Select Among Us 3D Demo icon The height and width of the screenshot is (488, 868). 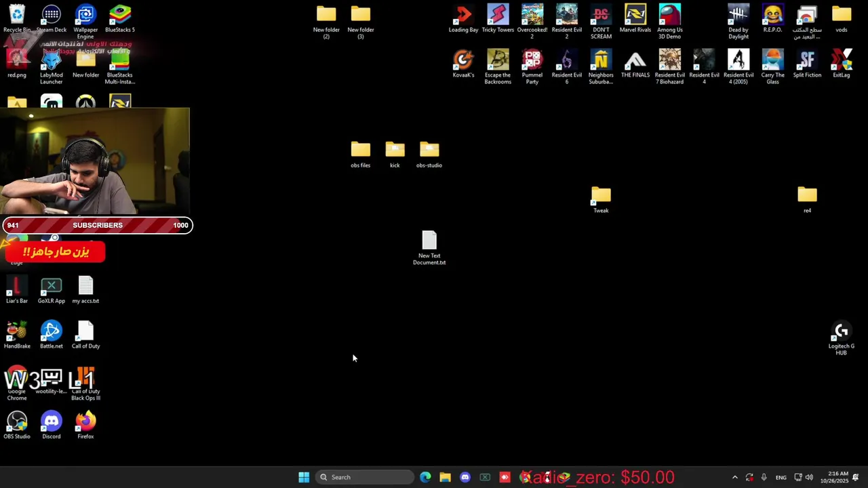[670, 21]
